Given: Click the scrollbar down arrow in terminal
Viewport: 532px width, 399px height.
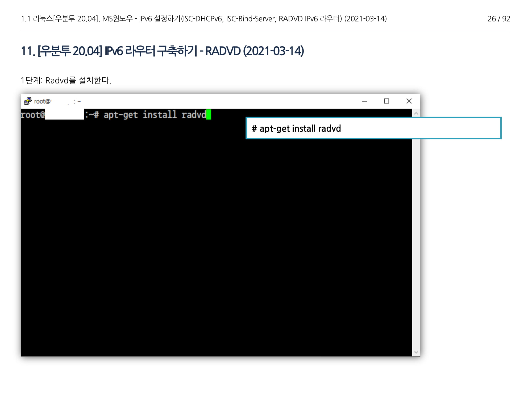Looking at the screenshot, I should (416, 352).
